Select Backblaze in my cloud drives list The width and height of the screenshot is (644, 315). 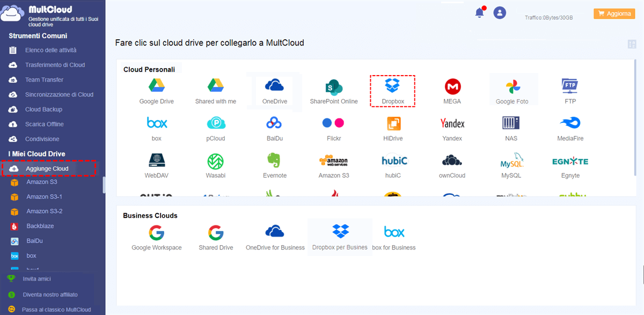(x=40, y=226)
